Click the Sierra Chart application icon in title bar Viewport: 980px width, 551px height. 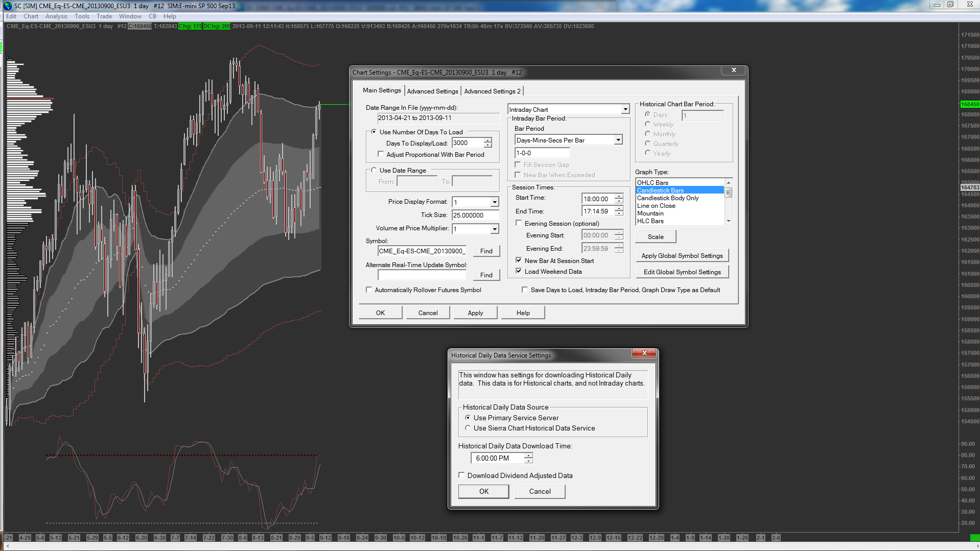pyautogui.click(x=8, y=6)
